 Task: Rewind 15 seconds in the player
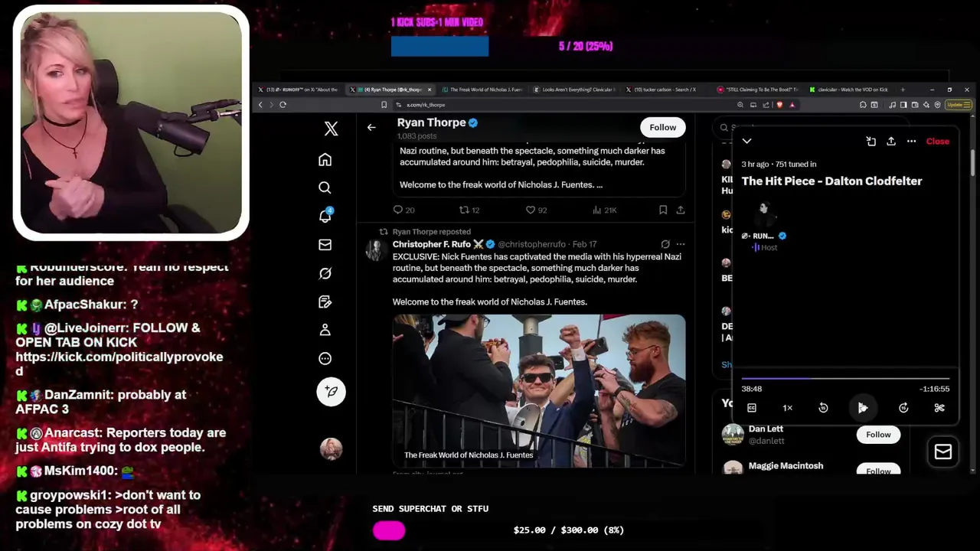[823, 408]
